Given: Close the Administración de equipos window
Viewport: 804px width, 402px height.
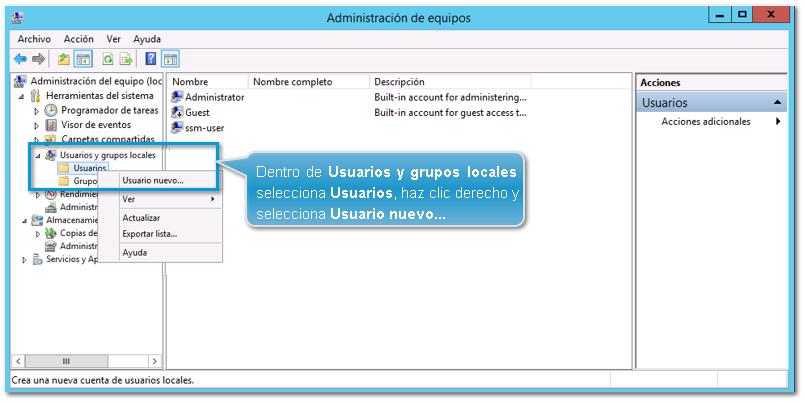Looking at the screenshot, I should pos(772,15).
